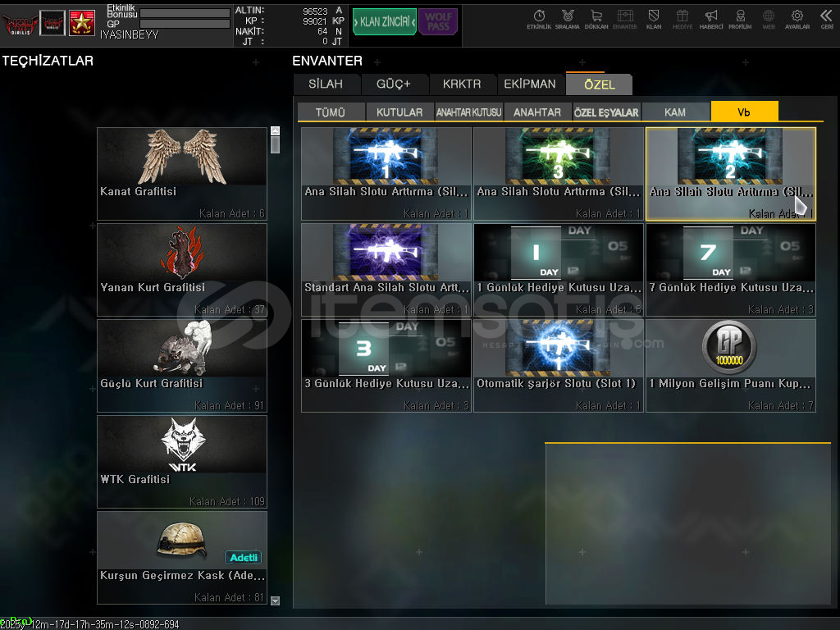This screenshot has height=630, width=840.
Task: Select the 1 Günlük Hediye Kutusu item
Action: tap(558, 269)
